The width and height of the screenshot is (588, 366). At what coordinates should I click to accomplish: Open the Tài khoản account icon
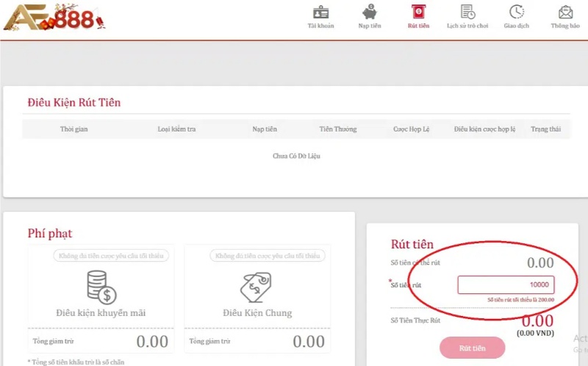tap(320, 12)
